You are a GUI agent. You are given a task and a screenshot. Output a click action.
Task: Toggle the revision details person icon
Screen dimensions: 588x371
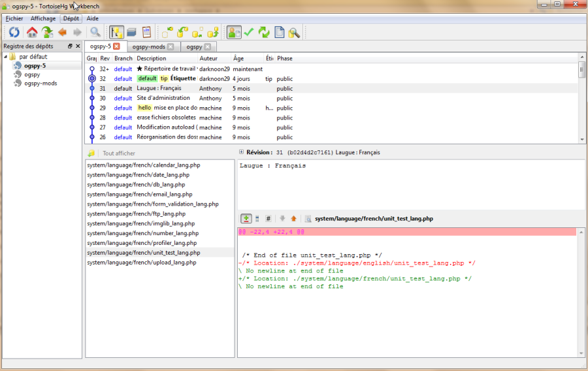click(234, 33)
